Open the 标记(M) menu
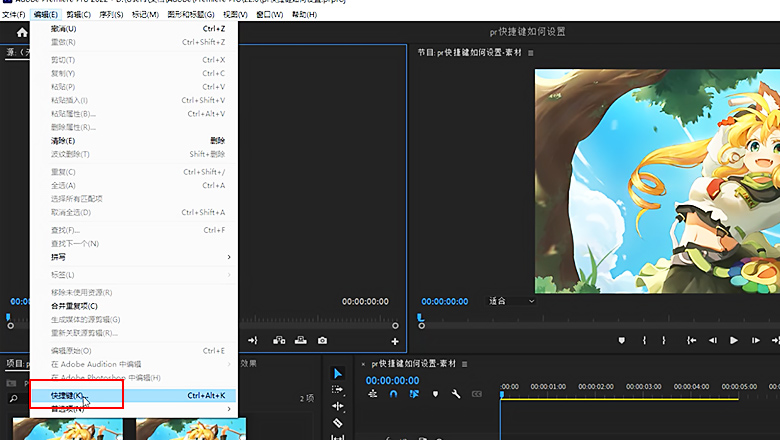The width and height of the screenshot is (780, 440). pyautogui.click(x=145, y=14)
